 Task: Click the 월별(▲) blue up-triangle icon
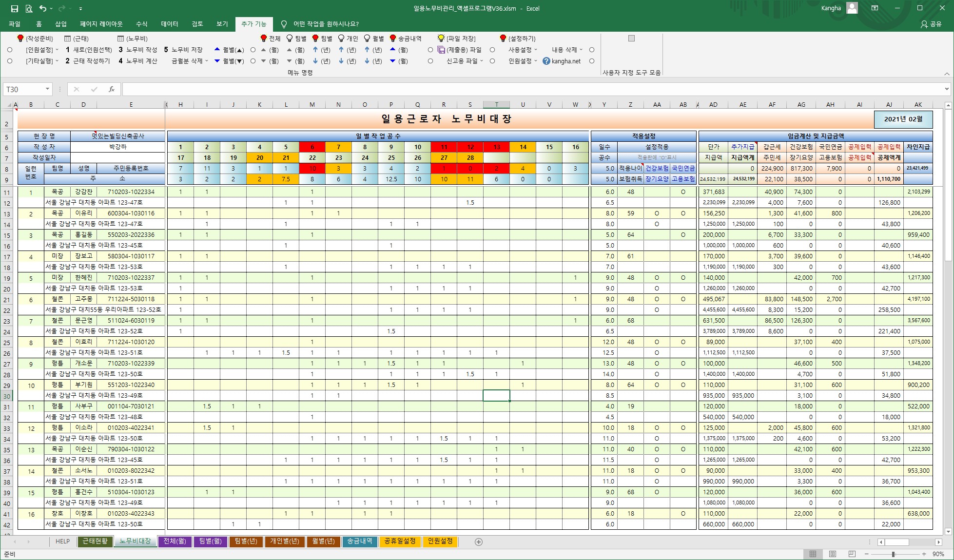tap(217, 50)
